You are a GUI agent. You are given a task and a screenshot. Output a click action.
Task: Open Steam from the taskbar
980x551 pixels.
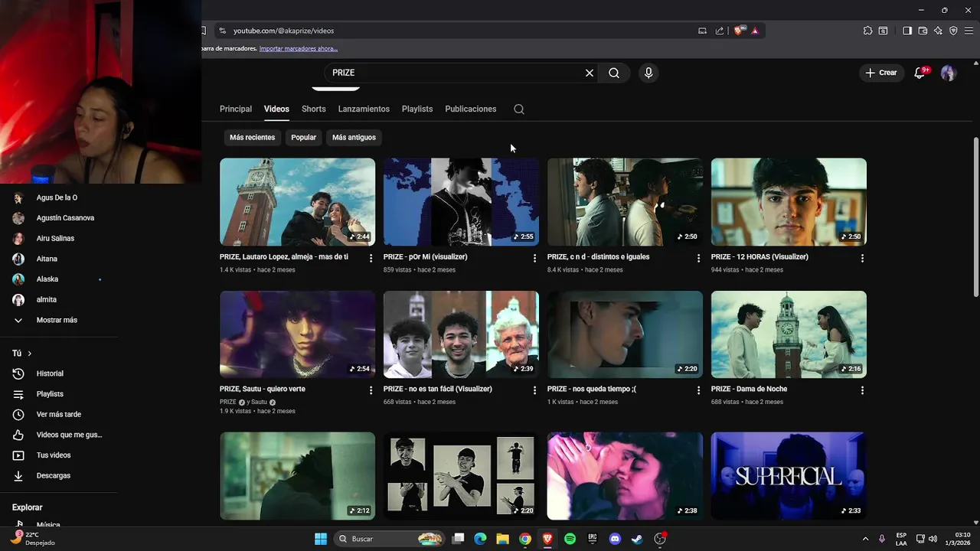pos(637,539)
